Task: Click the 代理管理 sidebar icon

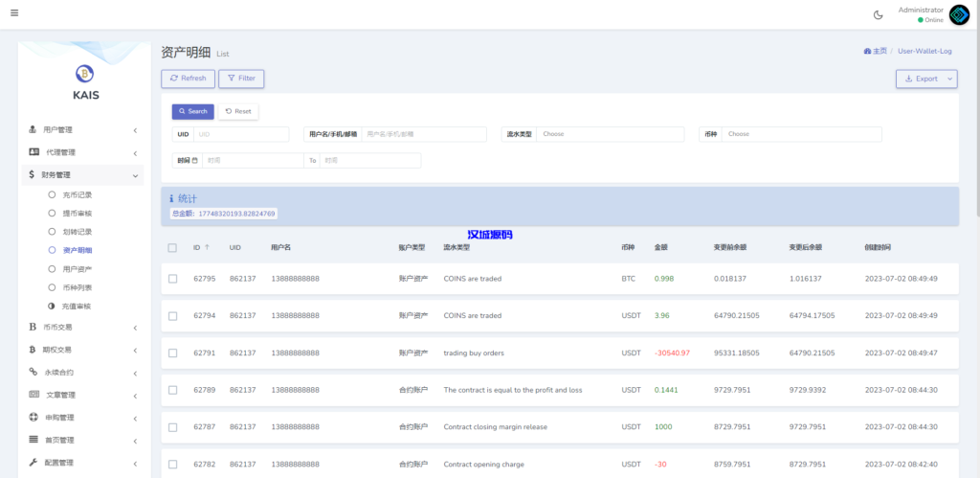Action: point(33,152)
